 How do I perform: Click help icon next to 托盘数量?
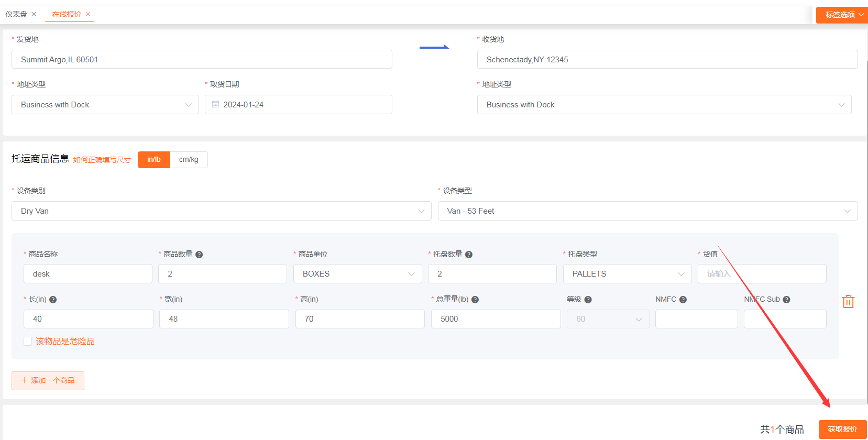(469, 255)
